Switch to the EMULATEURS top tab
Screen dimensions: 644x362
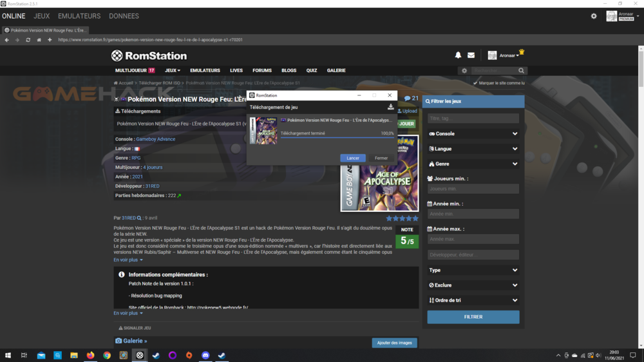point(79,16)
